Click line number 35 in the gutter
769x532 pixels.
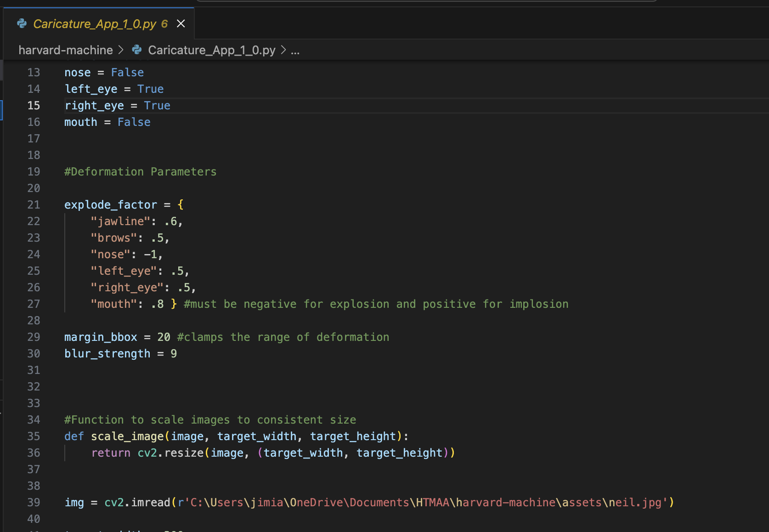click(34, 436)
